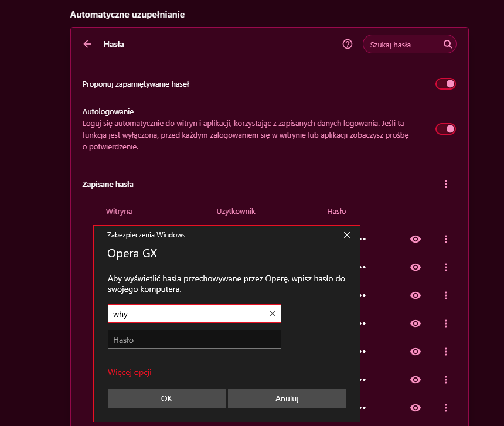Go back using the arrow beside Hasła
The height and width of the screenshot is (426, 504).
point(87,44)
